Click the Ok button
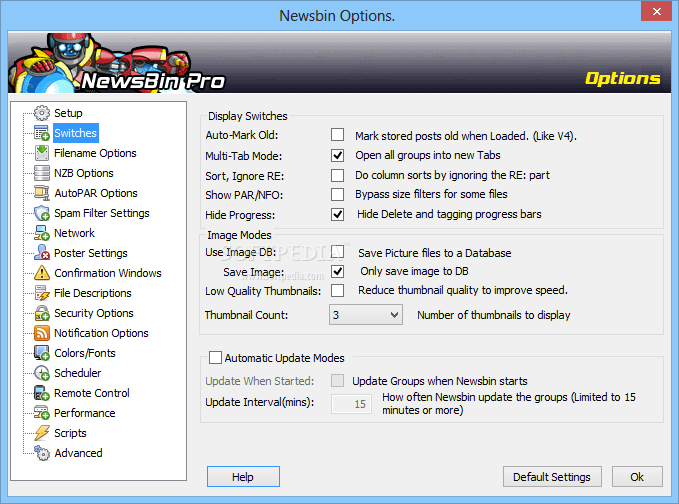 (x=637, y=477)
